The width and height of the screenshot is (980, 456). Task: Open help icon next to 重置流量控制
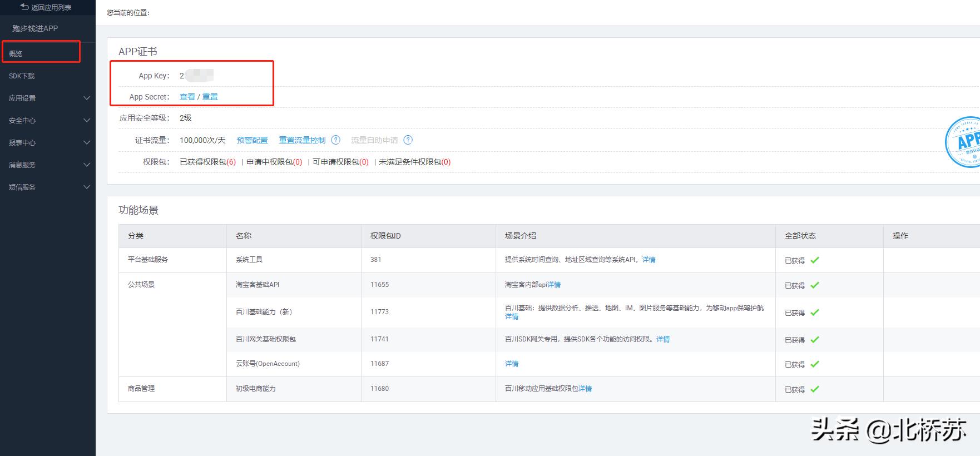336,140
